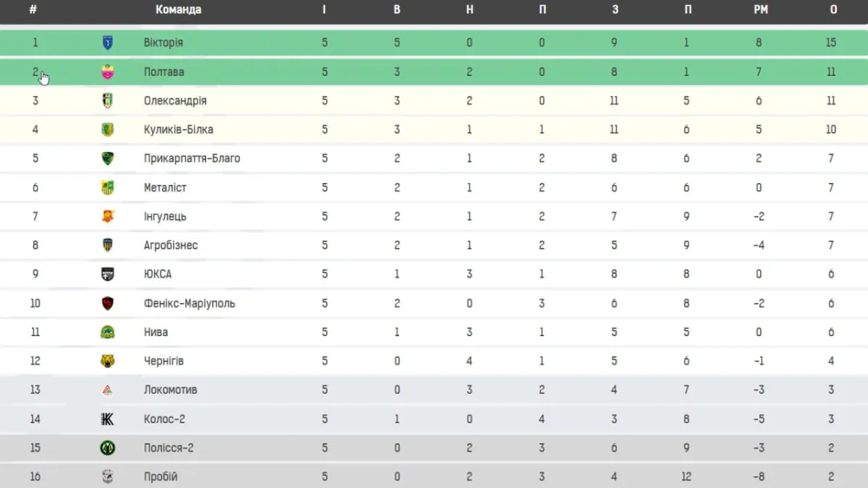
Task: Click the Колос-2 team logo
Action: tap(108, 419)
